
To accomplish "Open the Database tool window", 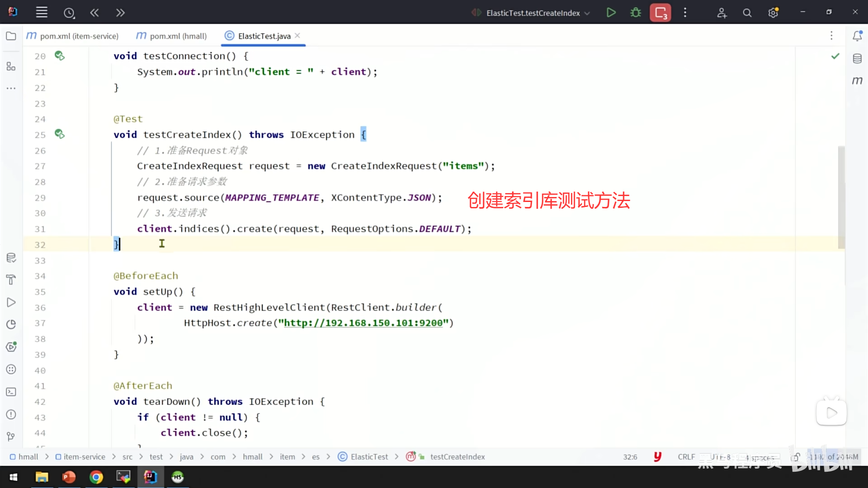I will click(857, 59).
